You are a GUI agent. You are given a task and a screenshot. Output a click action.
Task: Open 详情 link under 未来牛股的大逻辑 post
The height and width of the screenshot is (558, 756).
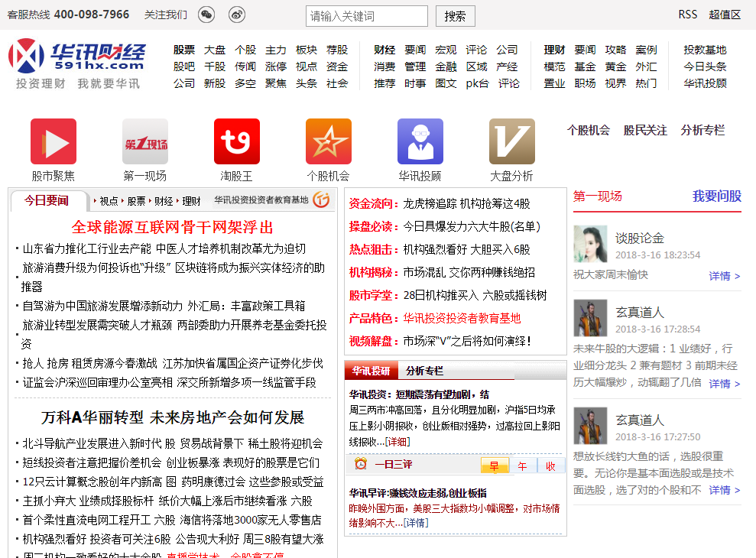(x=725, y=384)
